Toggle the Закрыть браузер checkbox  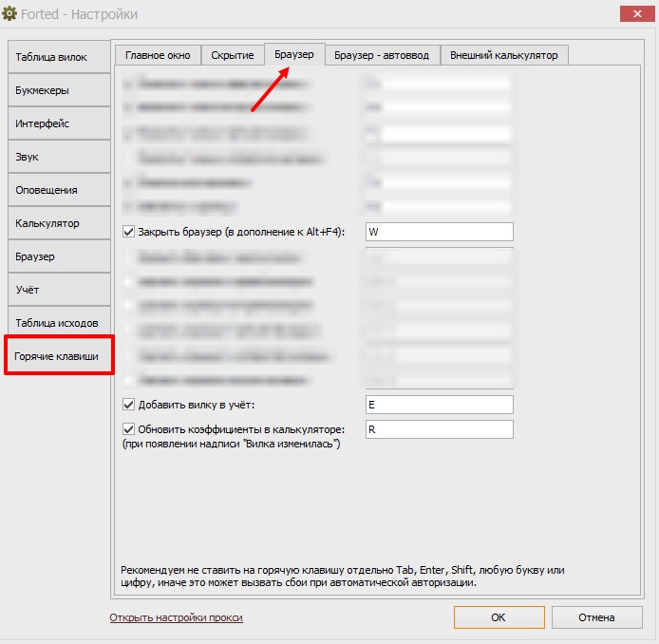click(x=128, y=232)
